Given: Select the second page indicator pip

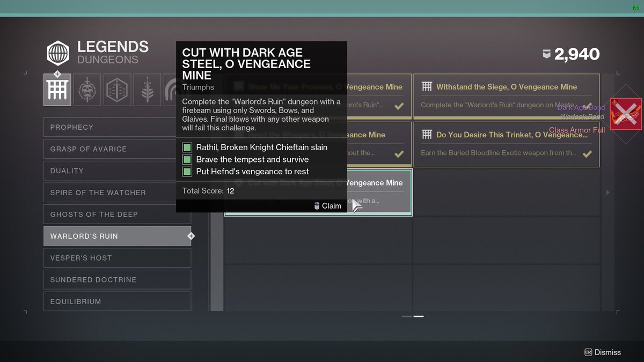Looking at the screenshot, I should click(x=419, y=316).
